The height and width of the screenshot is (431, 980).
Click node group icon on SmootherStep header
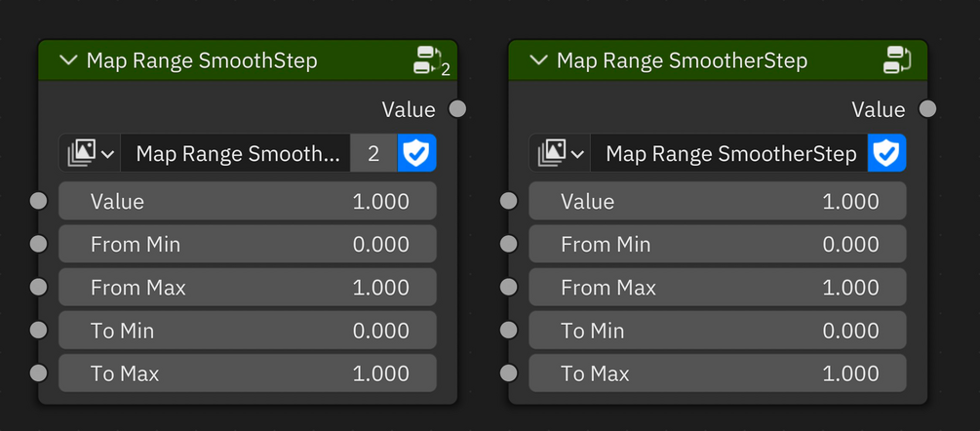(897, 60)
